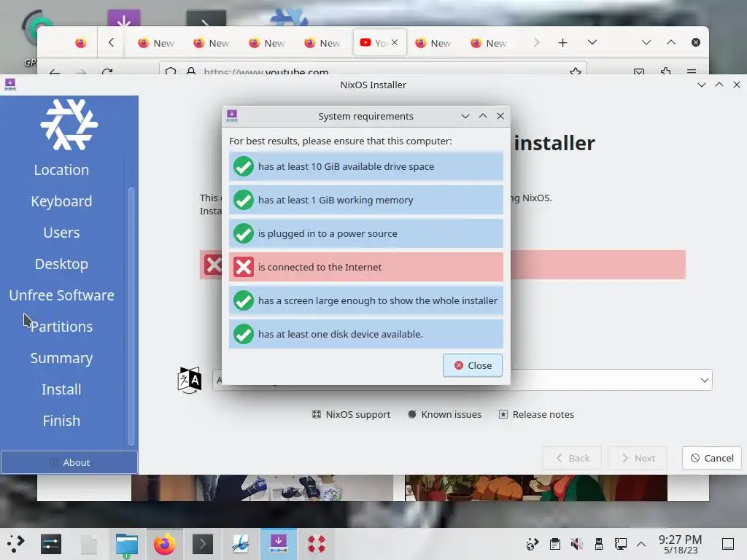Select the Partitions step in the sidebar
This screenshot has height=560, width=747.
pos(61,327)
